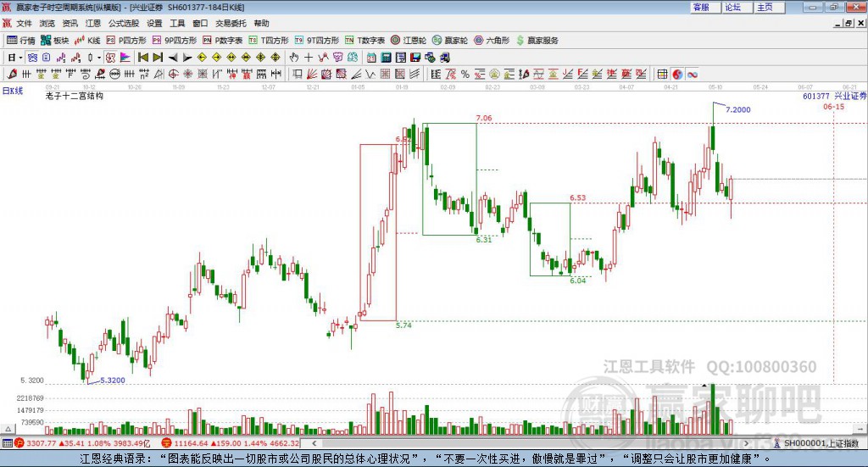Click the 老子十二宫结构 chart label
The width and height of the screenshot is (868, 467).
point(75,96)
